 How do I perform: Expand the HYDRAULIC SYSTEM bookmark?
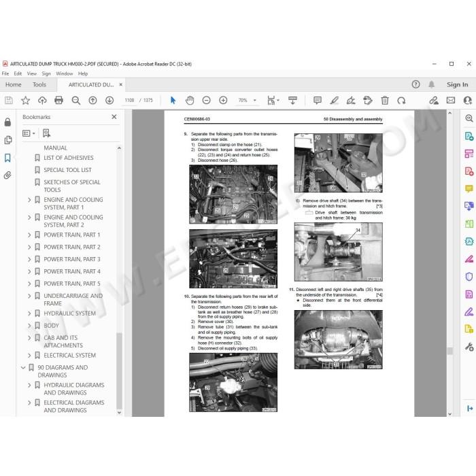click(x=29, y=313)
